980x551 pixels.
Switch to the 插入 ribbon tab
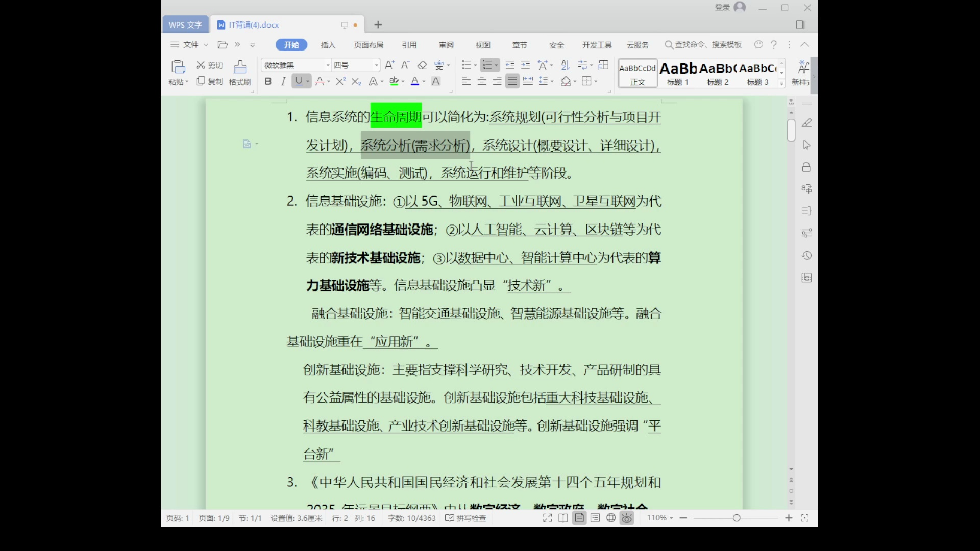328,45
